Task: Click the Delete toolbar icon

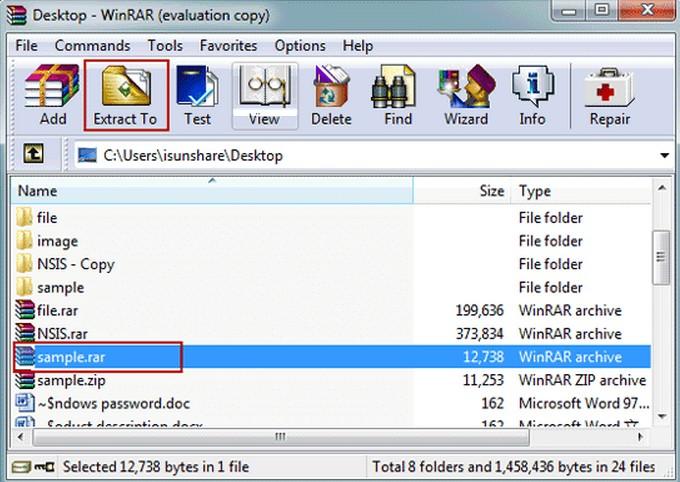Action: [331, 96]
